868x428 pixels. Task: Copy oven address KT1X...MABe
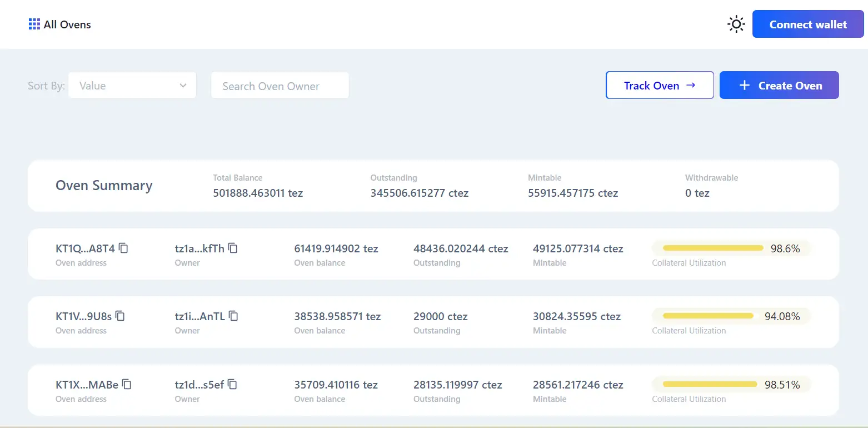coord(127,384)
